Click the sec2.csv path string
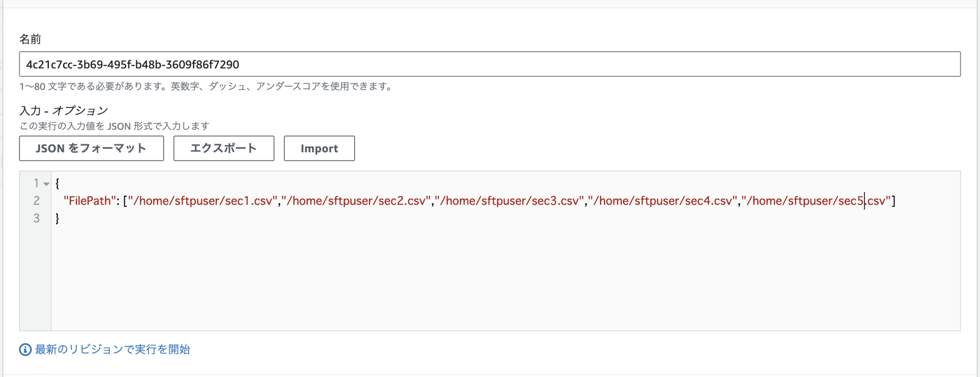This screenshot has width=980, height=377. click(x=356, y=201)
